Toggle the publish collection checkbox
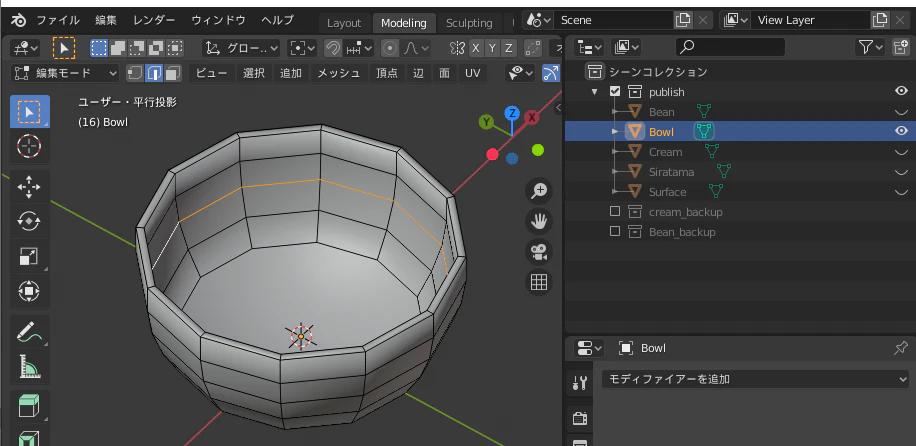 tap(615, 92)
